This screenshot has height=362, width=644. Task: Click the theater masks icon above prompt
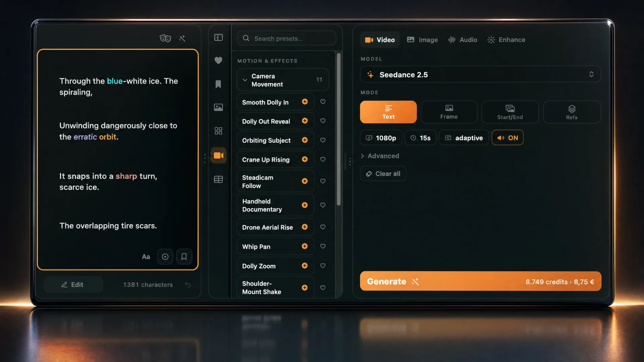tap(165, 38)
